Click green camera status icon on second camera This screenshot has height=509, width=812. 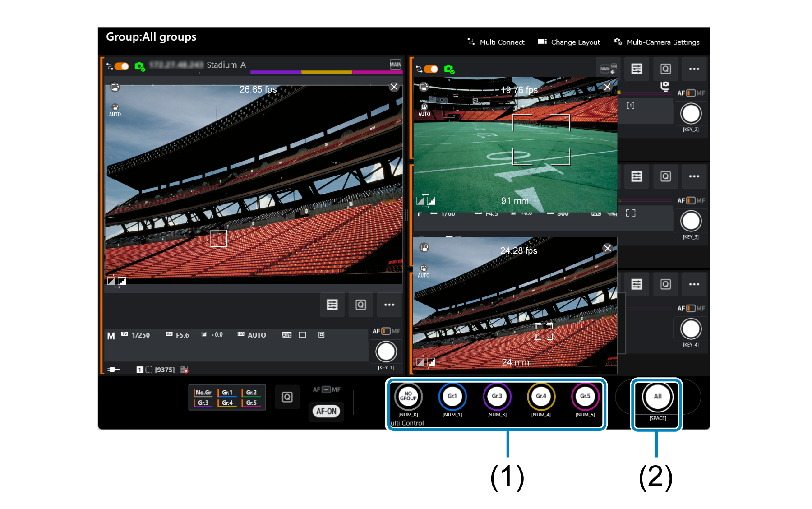pyautogui.click(x=449, y=69)
